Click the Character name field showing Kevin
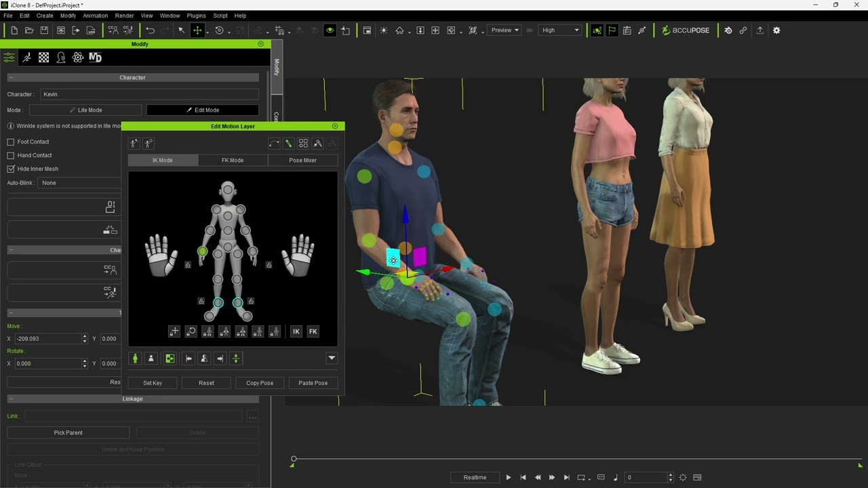868x488 pixels. tap(150, 94)
